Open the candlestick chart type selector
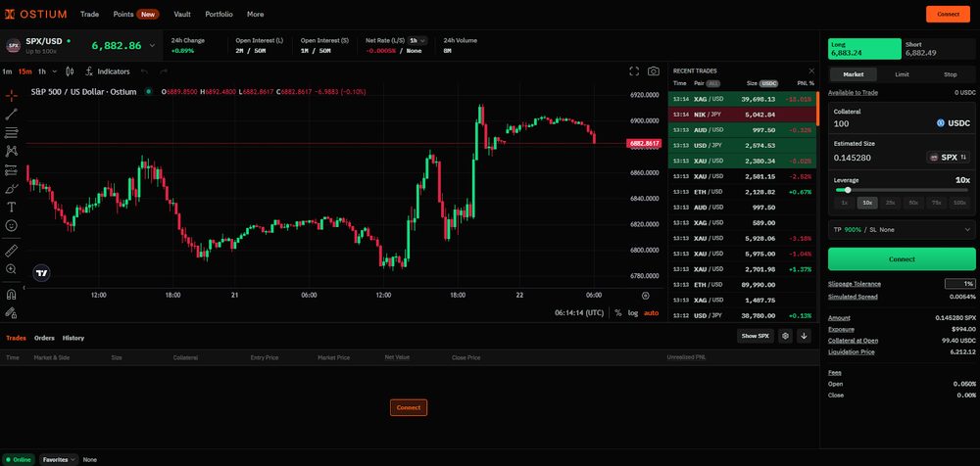This screenshot has width=980, height=466. point(70,71)
